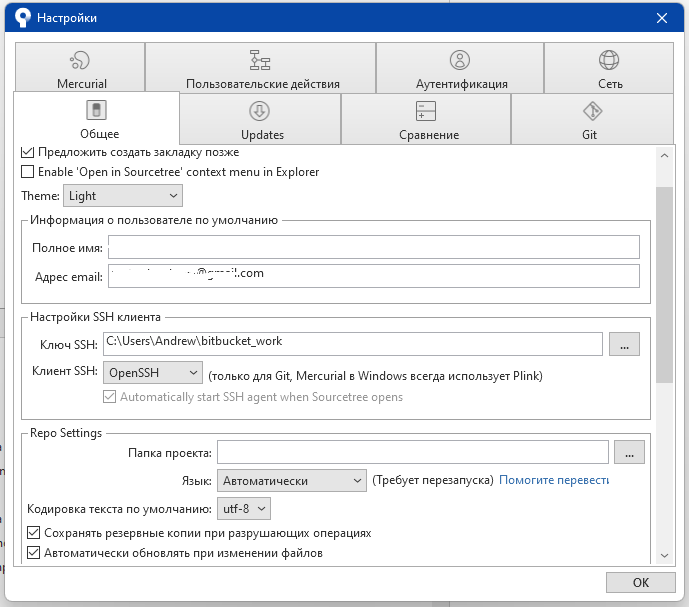Click the Настройки SSH клиента group label
The image size is (689, 607).
click(95, 317)
